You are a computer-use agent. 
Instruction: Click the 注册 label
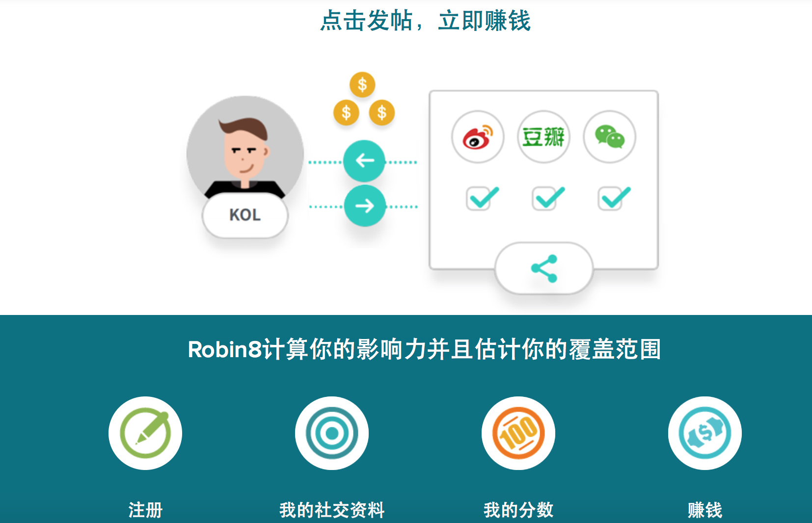pyautogui.click(x=145, y=510)
